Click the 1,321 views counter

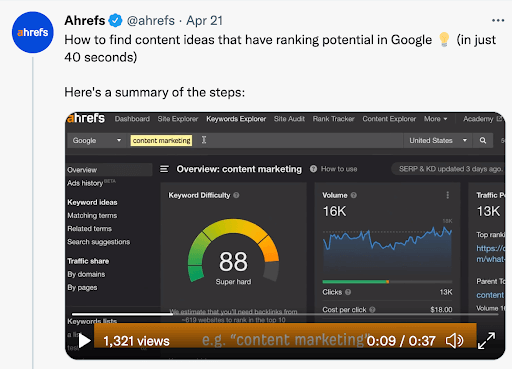tap(136, 341)
